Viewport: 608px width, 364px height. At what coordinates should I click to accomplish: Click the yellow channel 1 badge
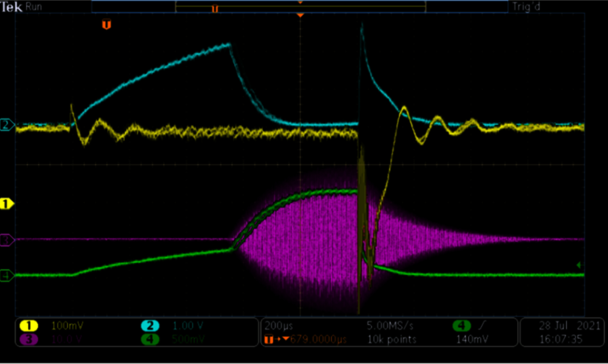click(x=29, y=326)
